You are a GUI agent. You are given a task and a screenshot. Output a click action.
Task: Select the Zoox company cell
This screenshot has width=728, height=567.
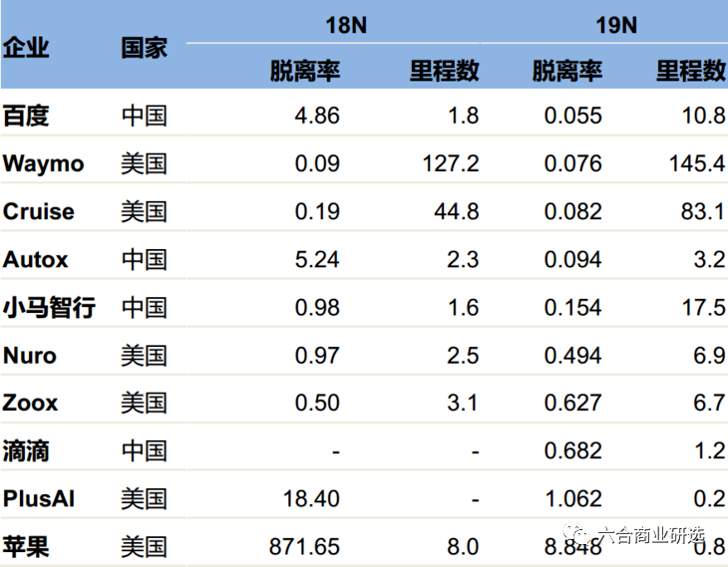click(x=30, y=403)
